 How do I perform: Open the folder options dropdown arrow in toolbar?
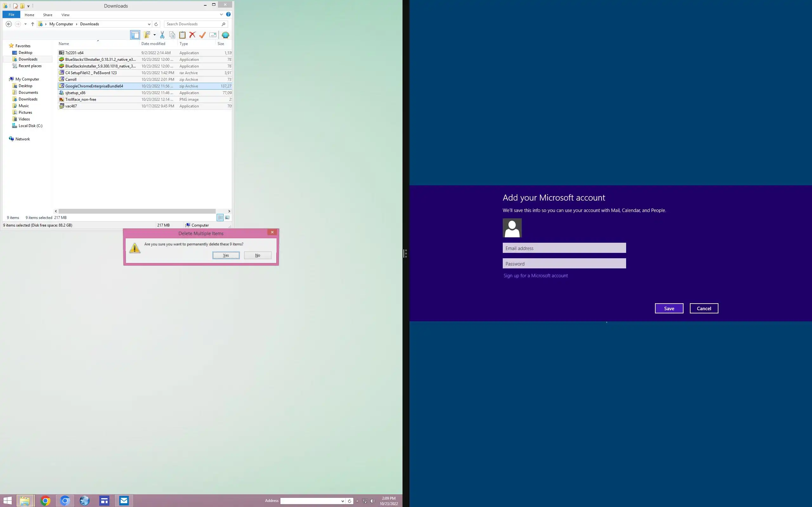pos(154,35)
